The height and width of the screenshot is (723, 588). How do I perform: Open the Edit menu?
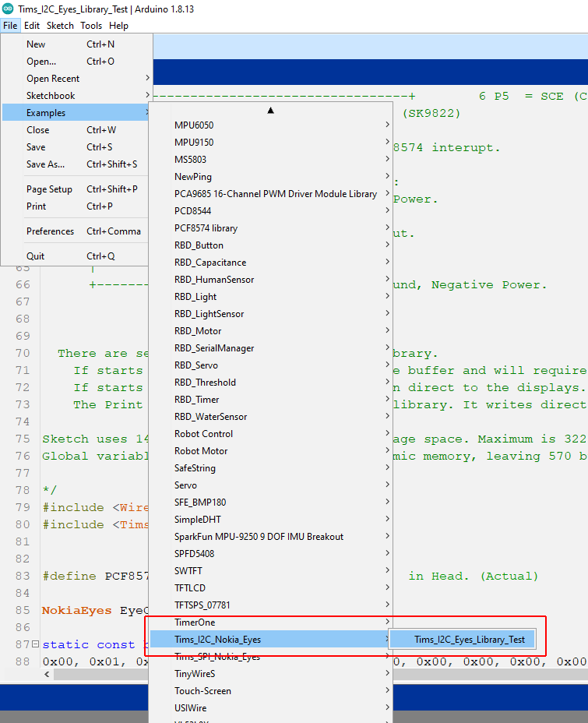[32, 26]
